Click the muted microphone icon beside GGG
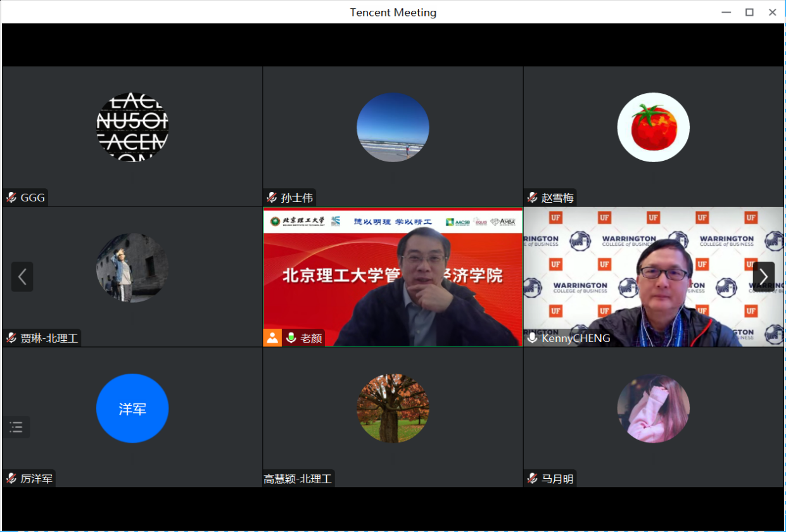This screenshot has height=532, width=786. click(x=11, y=198)
